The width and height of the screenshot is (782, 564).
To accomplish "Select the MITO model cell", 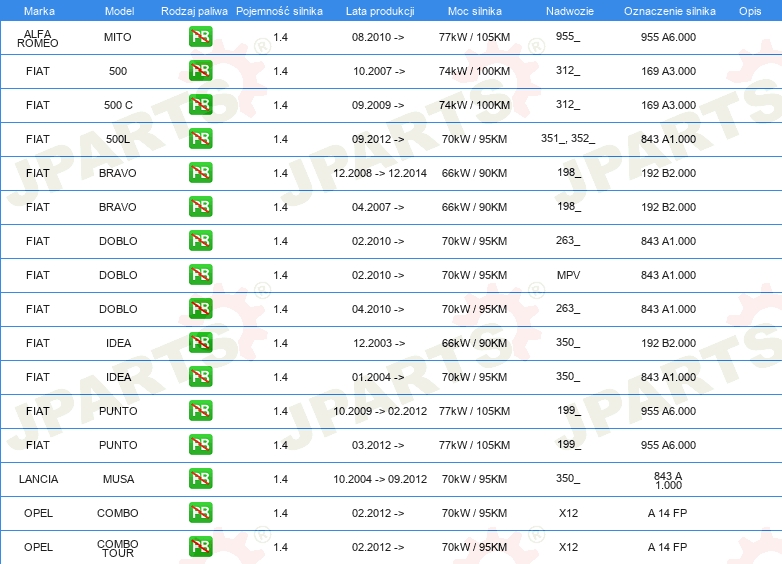I will click(x=118, y=37).
